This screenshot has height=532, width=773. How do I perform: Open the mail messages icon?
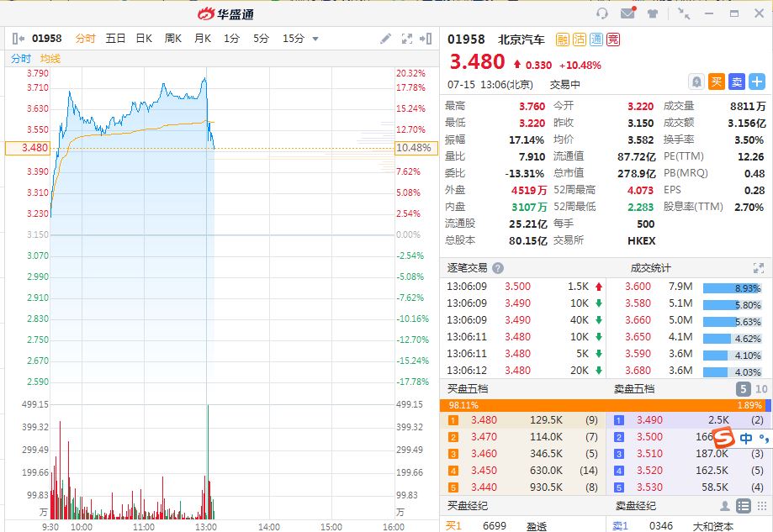(x=628, y=13)
